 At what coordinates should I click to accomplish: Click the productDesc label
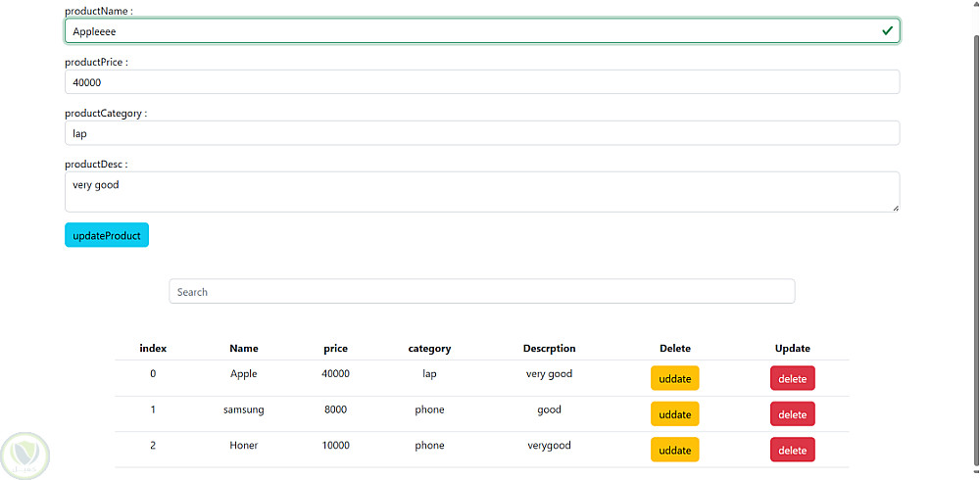coord(96,165)
